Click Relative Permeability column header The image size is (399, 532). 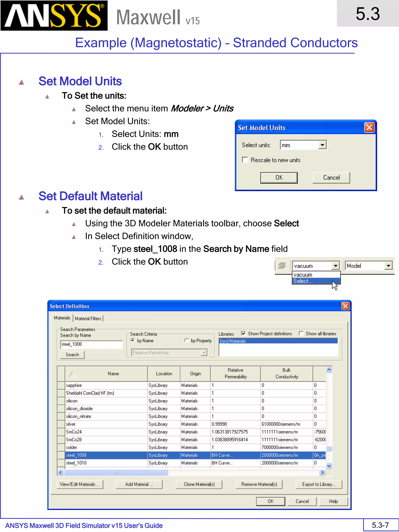[x=236, y=373]
